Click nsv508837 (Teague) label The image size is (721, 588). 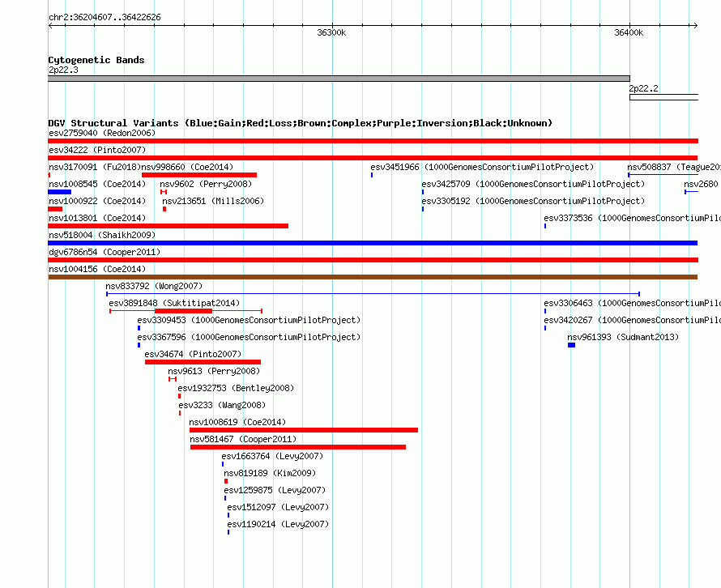pyautogui.click(x=674, y=167)
